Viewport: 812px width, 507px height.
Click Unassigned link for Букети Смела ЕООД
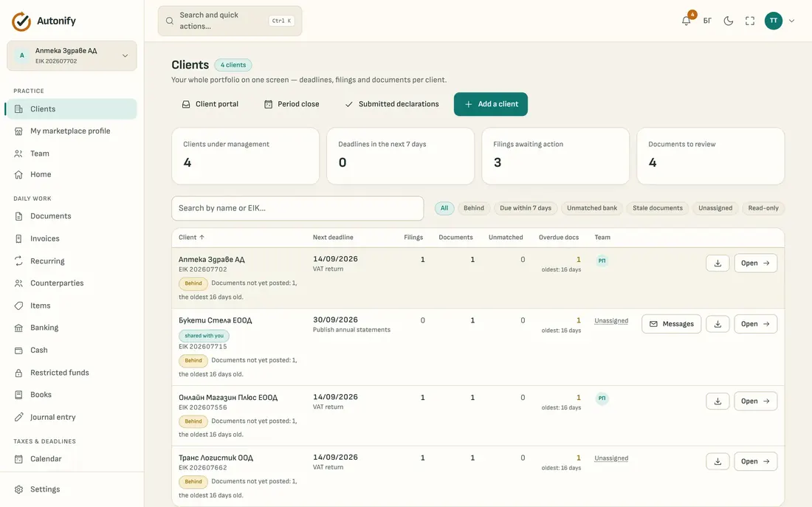[x=611, y=320]
